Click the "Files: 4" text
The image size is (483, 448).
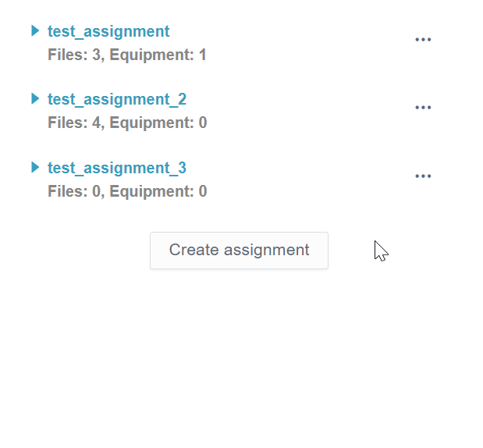pos(73,123)
